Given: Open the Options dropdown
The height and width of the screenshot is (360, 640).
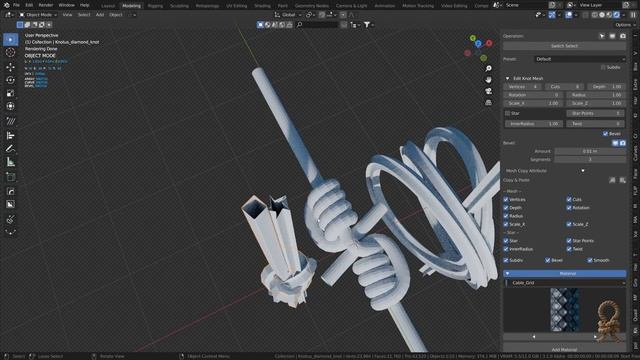Looking at the screenshot, I should point(624,25).
